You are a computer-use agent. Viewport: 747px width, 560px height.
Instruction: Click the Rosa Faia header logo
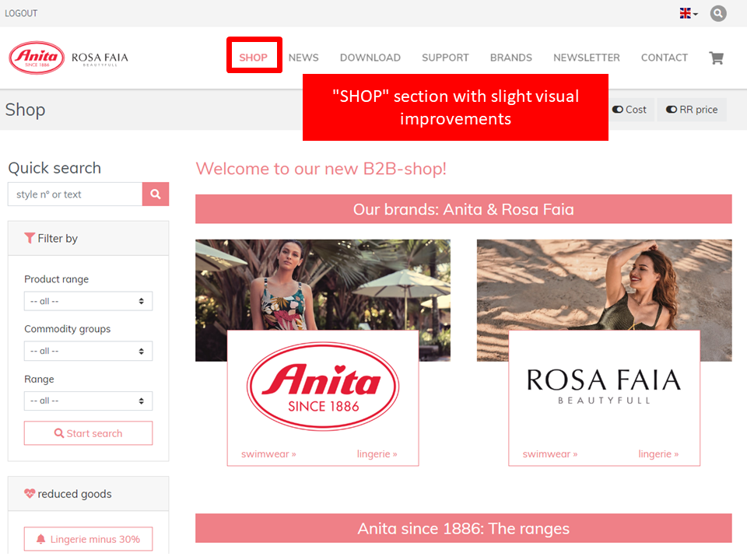(100, 58)
